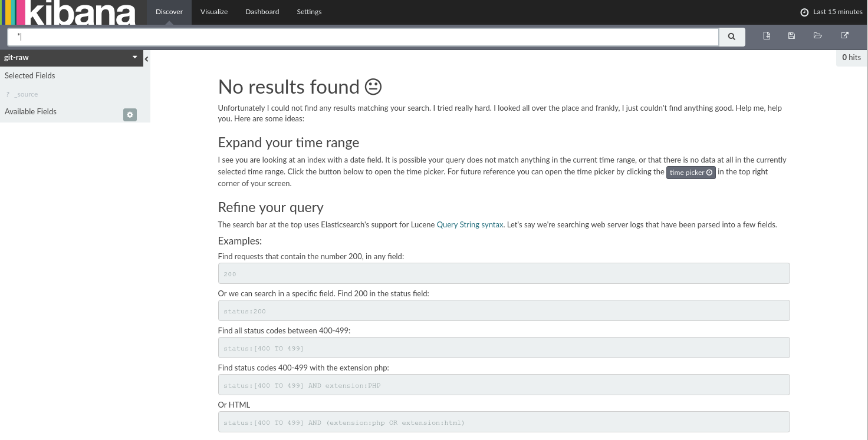Click the Available Fields heading
The height and width of the screenshot is (440, 868).
(x=31, y=111)
